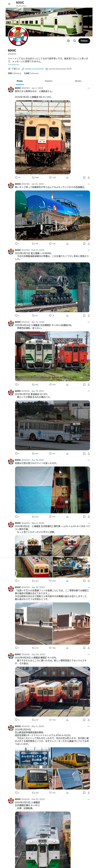Follow the 600C account
The width and height of the screenshot is (98, 868).
click(x=84, y=41)
